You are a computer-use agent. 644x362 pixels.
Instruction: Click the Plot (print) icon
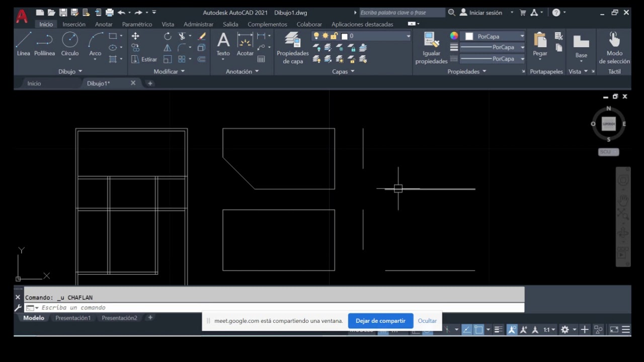tap(109, 13)
